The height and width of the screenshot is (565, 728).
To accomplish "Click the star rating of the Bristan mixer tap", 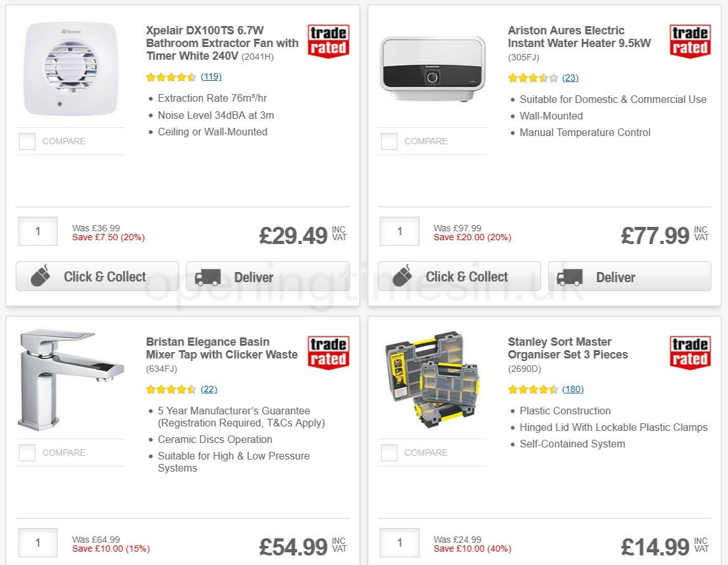I will [171, 389].
